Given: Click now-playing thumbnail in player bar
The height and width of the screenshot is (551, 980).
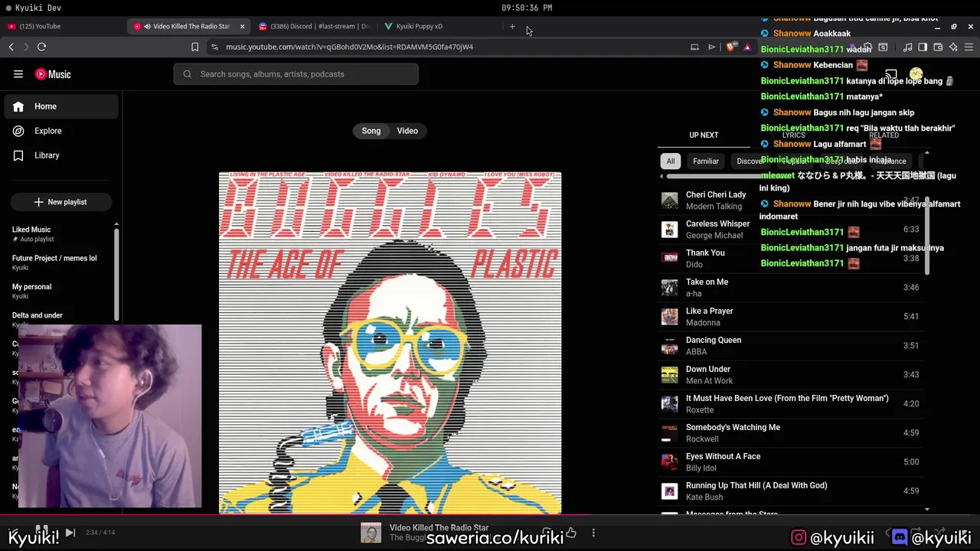Looking at the screenshot, I should coord(371,533).
